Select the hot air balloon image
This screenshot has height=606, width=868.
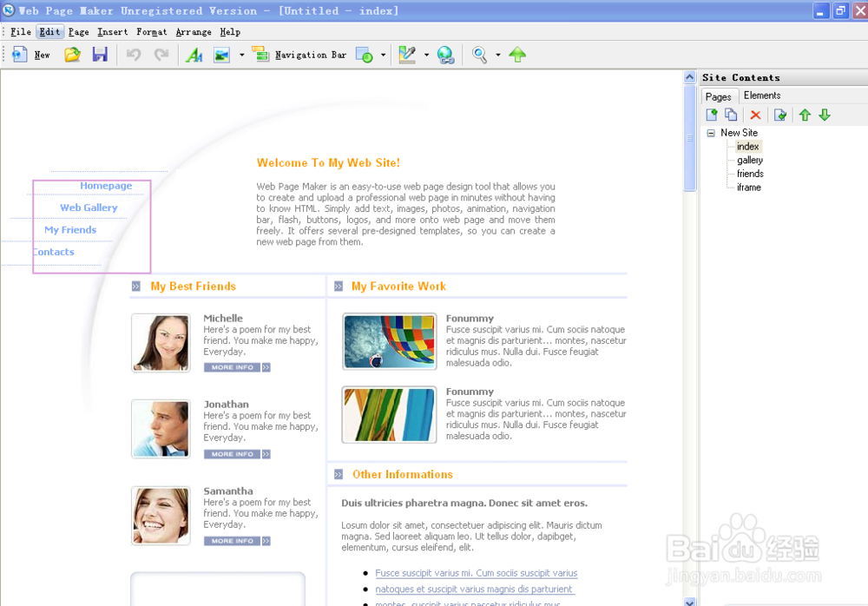[x=389, y=341]
